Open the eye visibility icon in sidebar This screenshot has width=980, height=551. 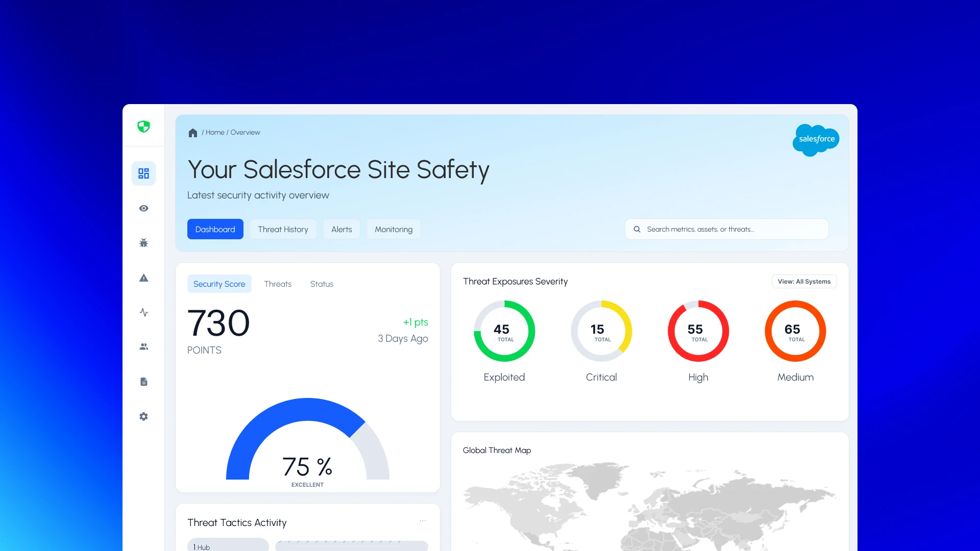coord(143,208)
